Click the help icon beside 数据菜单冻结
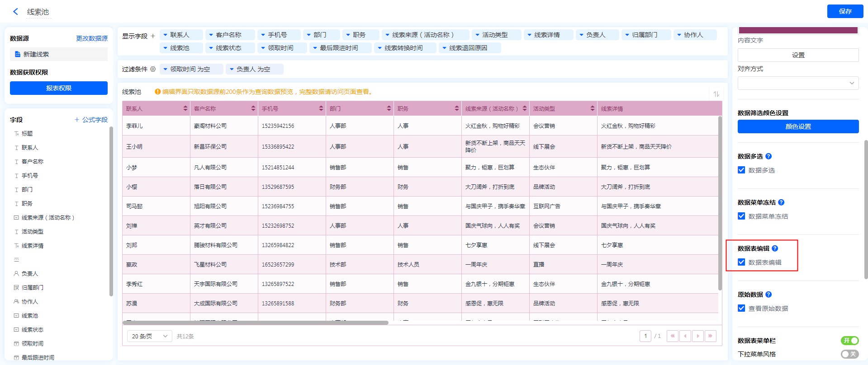The width and height of the screenshot is (868, 365). pos(781,202)
